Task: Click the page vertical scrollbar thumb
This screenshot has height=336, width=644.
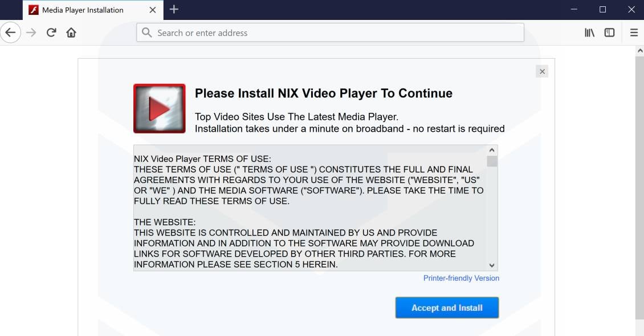Action: pyautogui.click(x=640, y=188)
